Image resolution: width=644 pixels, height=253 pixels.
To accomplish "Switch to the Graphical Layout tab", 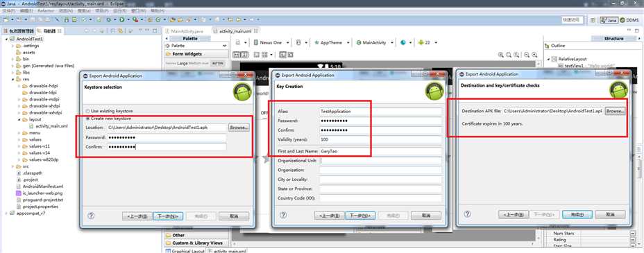I will 185,251.
